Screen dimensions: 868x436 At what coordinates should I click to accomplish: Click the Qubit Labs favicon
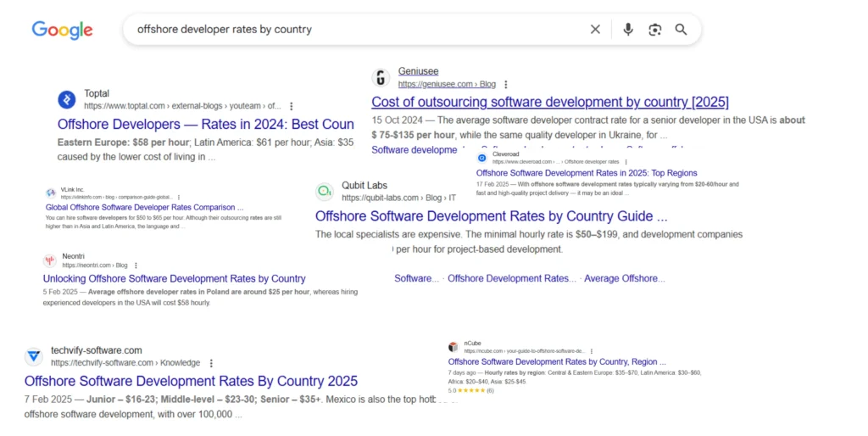(x=325, y=192)
